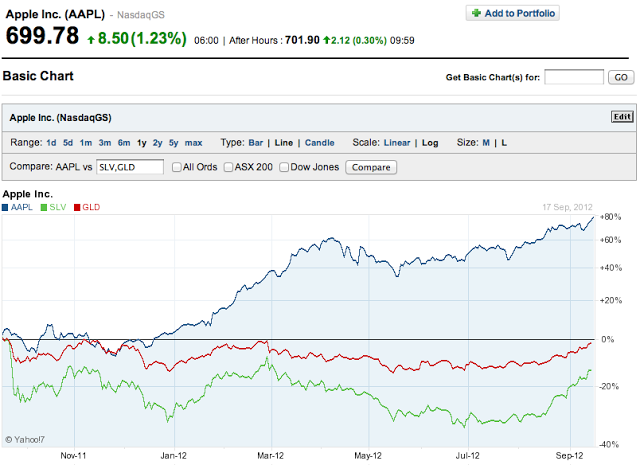Click the Jan-12 axis label
Screen dimensions: 640x465
click(173, 456)
